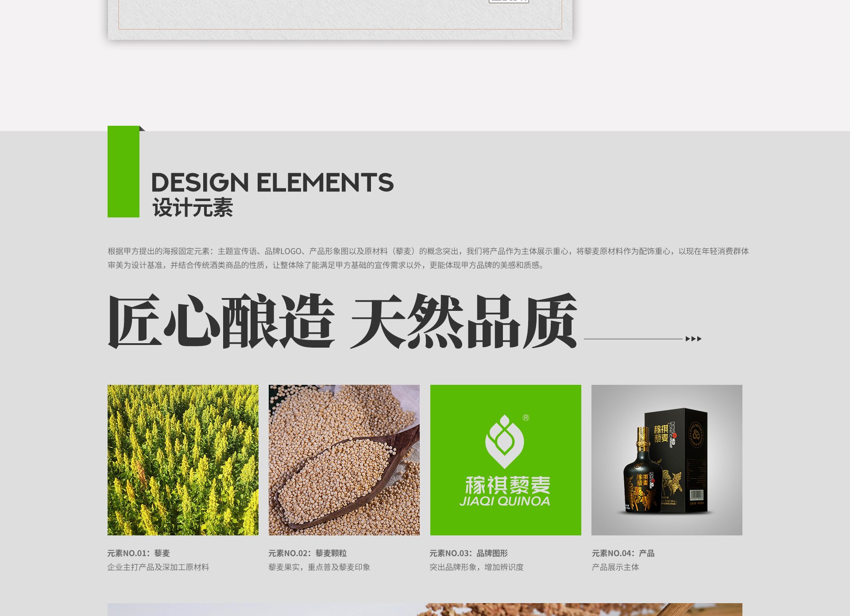Click the registered trademark symbol on logo
Image resolution: width=850 pixels, height=616 pixels.
(x=526, y=418)
